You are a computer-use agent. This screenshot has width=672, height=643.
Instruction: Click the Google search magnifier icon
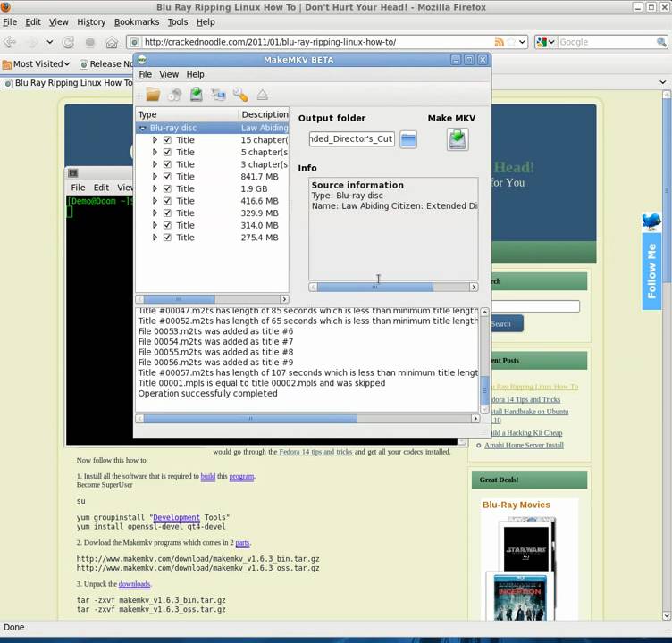[661, 42]
